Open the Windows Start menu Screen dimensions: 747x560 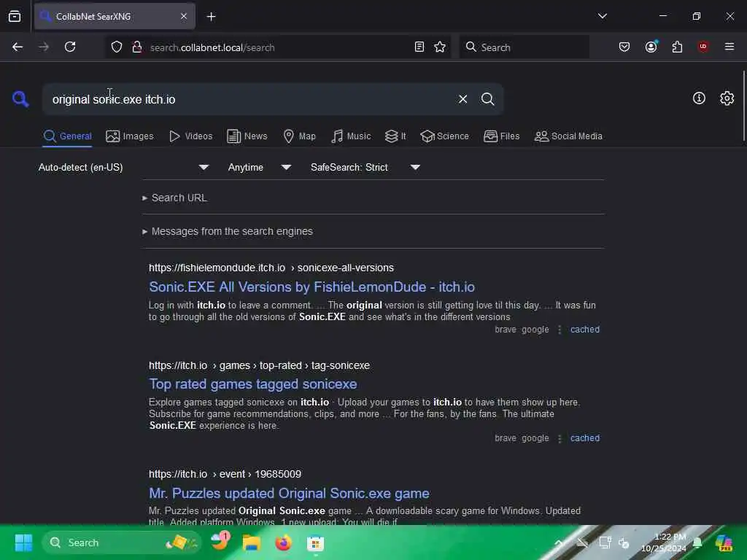pos(23,542)
